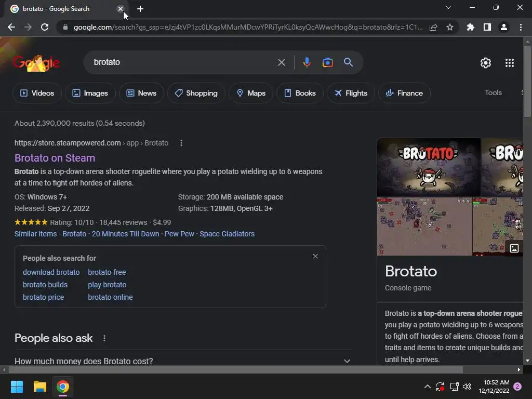Click the Google doodle logo

[37, 63]
